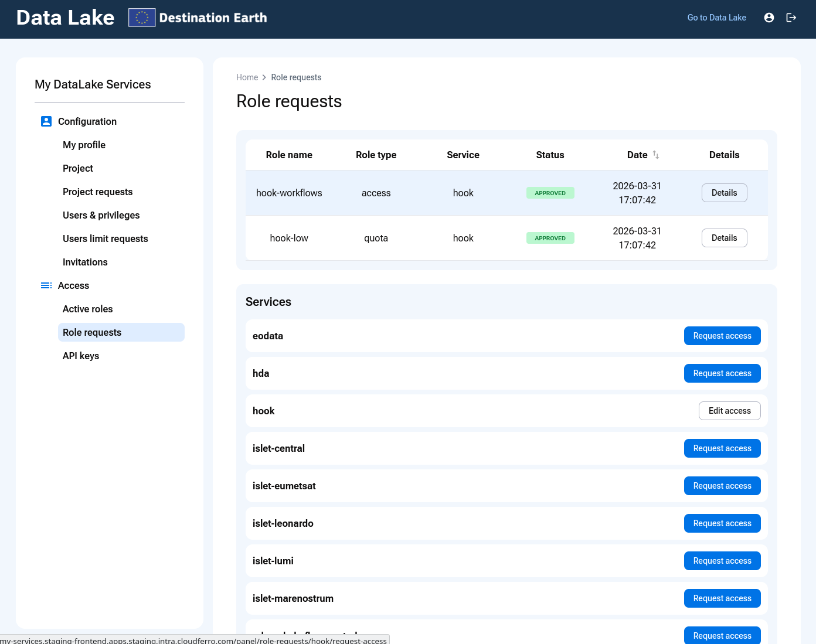The image size is (816, 644).
Task: Click the islet-leonardo service name
Action: [283, 523]
